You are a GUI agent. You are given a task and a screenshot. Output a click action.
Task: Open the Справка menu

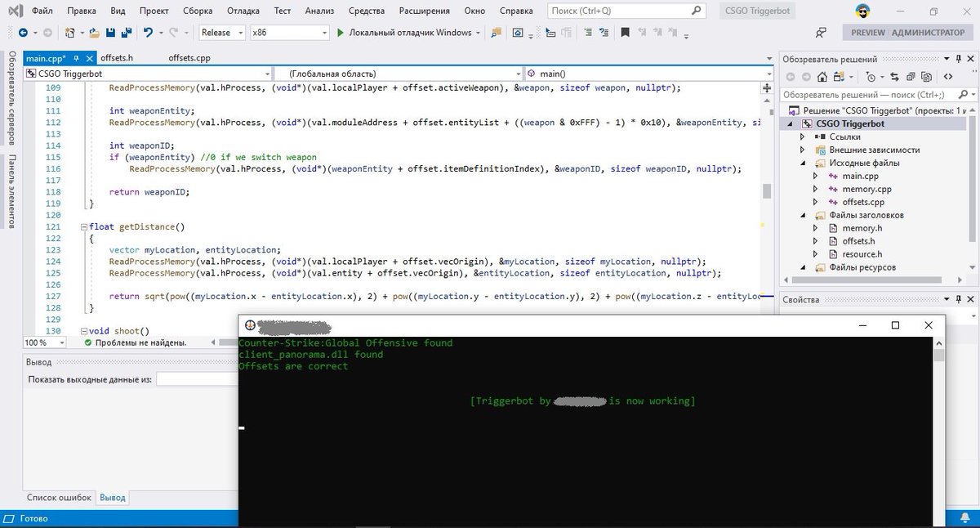click(515, 11)
